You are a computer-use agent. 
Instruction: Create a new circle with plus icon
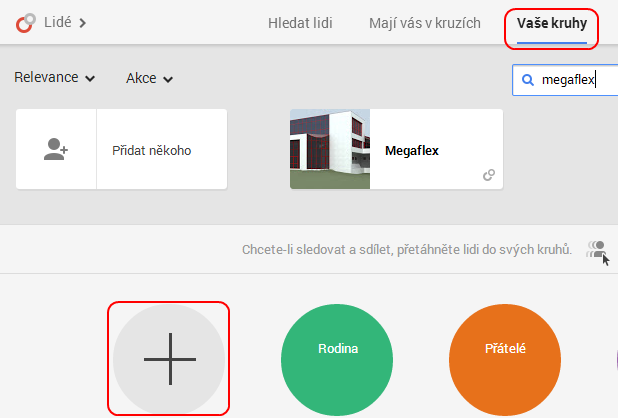169,357
